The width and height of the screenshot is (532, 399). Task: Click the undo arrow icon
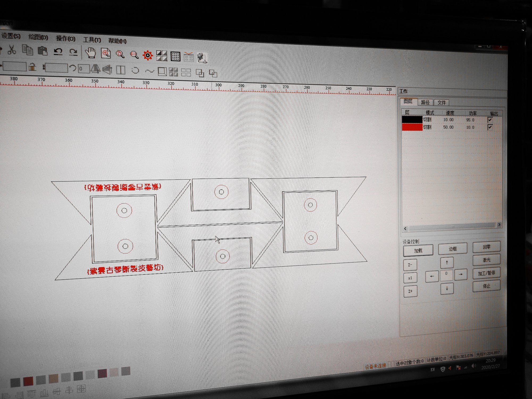[58, 51]
